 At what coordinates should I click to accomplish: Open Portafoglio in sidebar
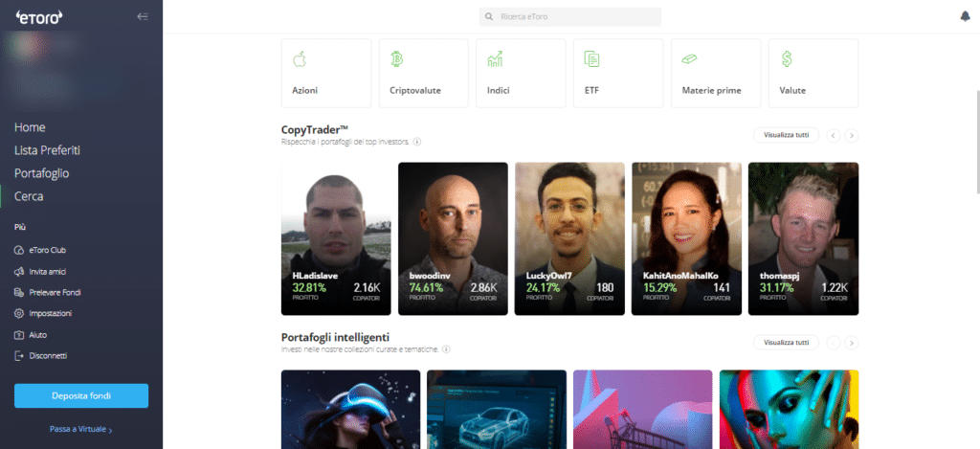click(42, 173)
